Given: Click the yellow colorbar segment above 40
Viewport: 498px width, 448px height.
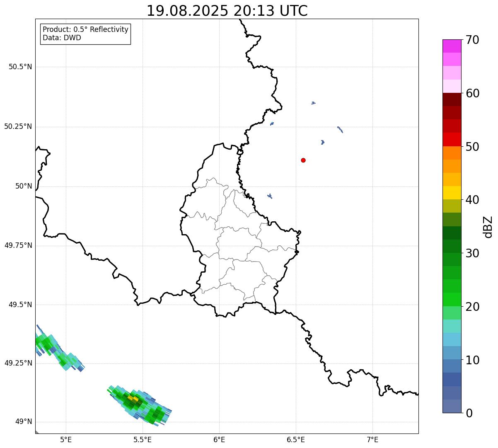Looking at the screenshot, I should (452, 193).
